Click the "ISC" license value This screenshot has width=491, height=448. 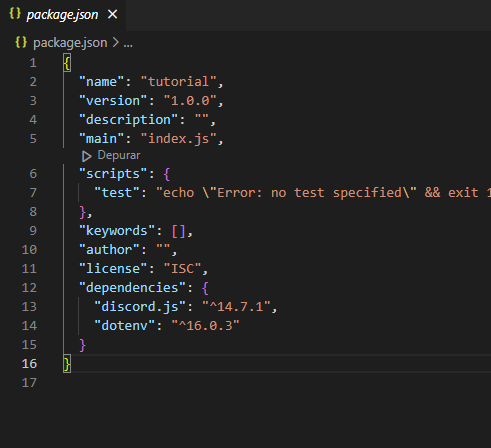[182, 269]
